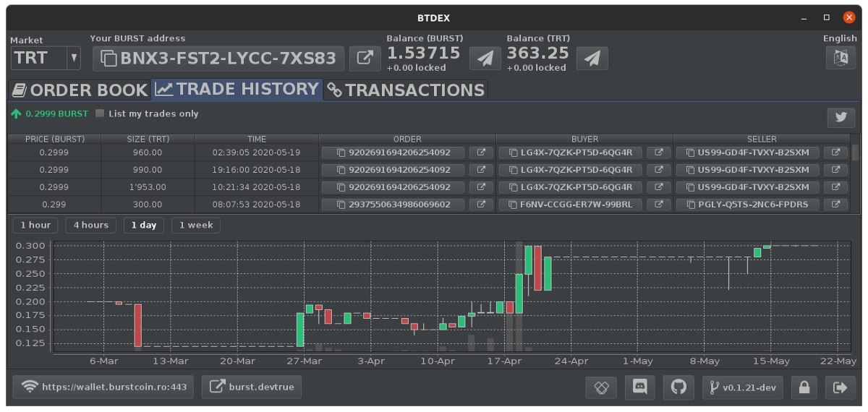Select the 1 day chart interval
The image size is (868, 412).
click(x=143, y=225)
